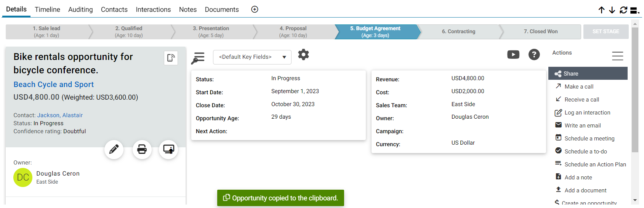Go to next record with down arrow
644x208 pixels.
click(x=612, y=10)
